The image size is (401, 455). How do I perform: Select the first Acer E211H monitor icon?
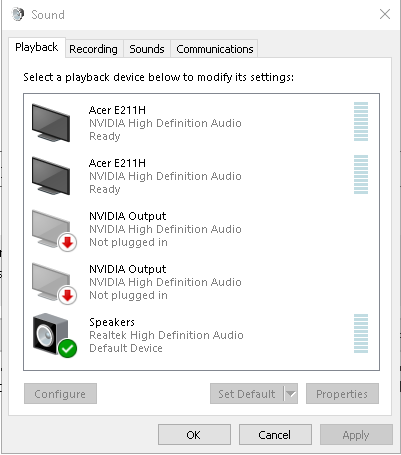point(51,123)
